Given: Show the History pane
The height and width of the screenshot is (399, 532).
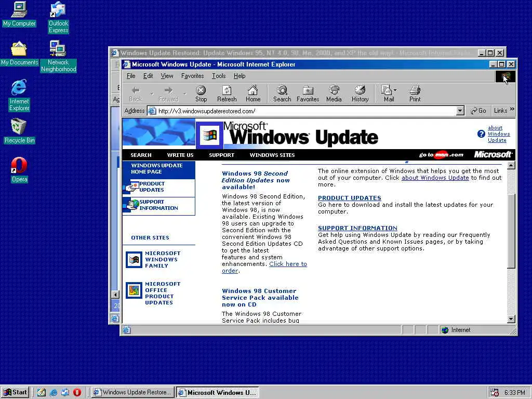Looking at the screenshot, I should 360,94.
